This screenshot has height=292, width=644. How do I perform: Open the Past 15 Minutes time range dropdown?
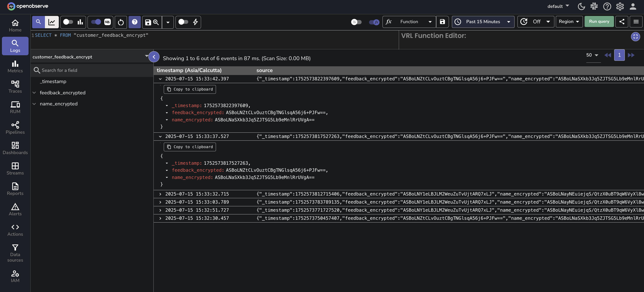tap(483, 22)
